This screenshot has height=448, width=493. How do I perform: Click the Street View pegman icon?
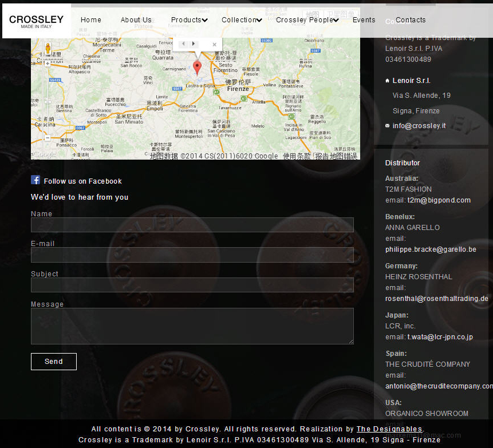(x=48, y=49)
